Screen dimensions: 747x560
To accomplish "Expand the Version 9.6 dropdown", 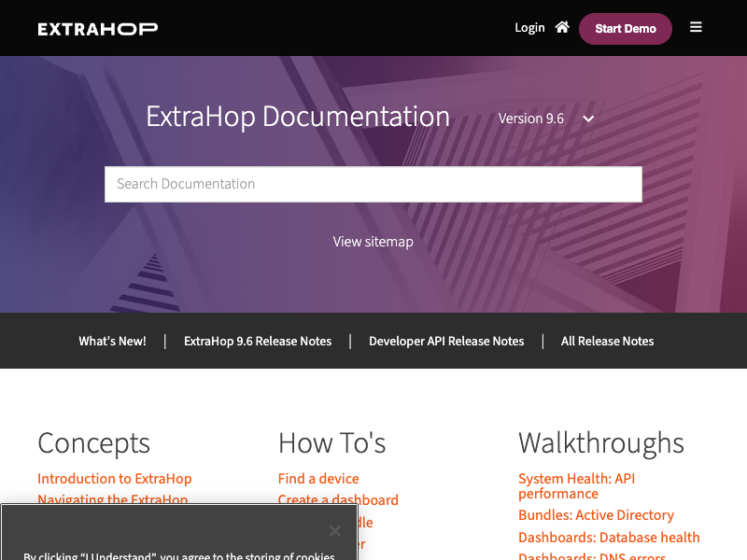I will click(546, 119).
